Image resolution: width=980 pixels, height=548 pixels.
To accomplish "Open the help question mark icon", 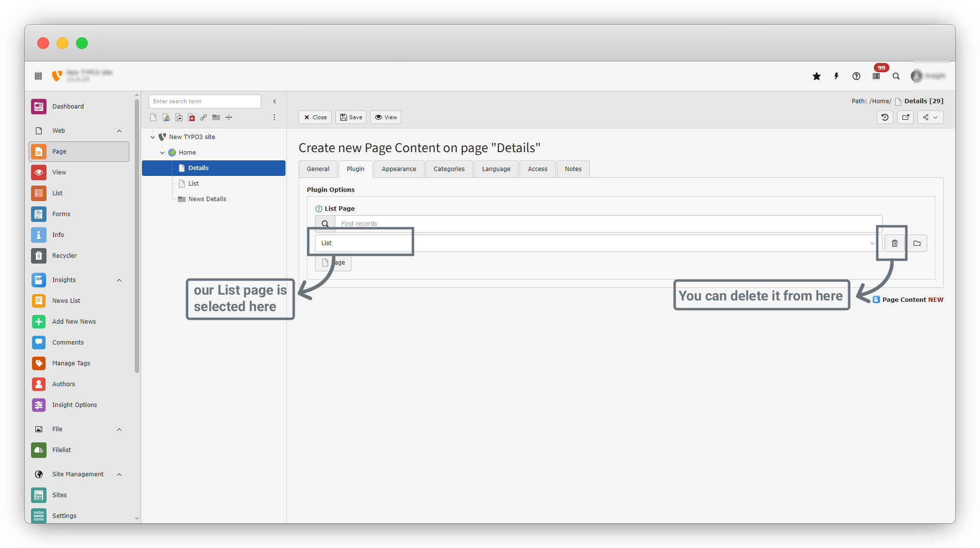I will [856, 76].
